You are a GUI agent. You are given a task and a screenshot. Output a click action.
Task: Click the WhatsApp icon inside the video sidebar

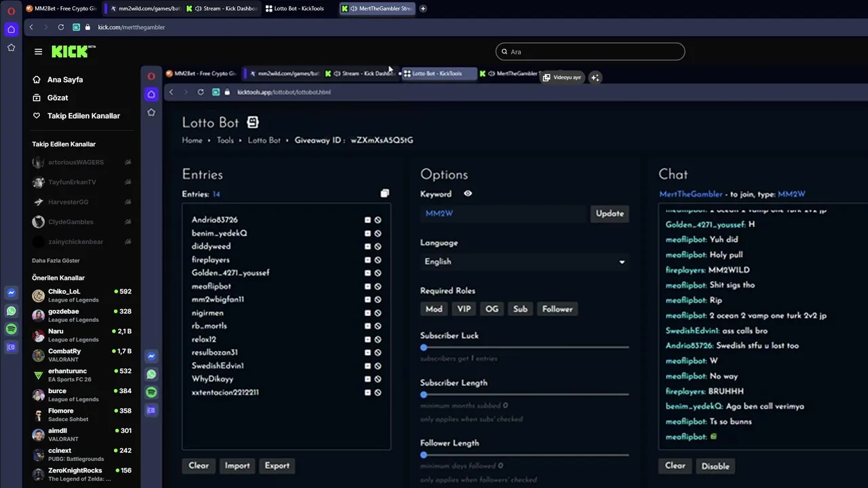coord(151,374)
